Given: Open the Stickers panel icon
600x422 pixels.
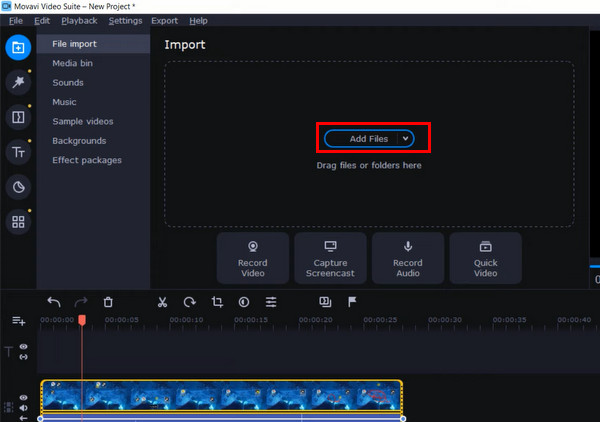Looking at the screenshot, I should pyautogui.click(x=18, y=187).
